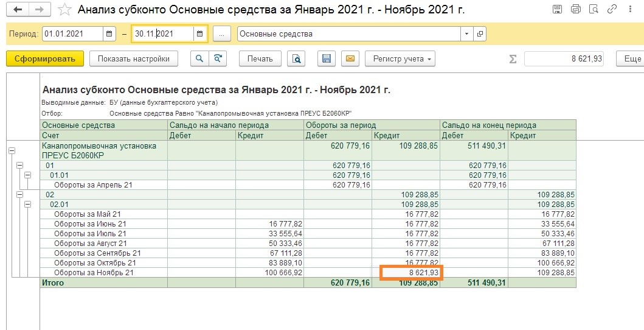Open the Еще menu
This screenshot has height=330, width=644.
[631, 59]
